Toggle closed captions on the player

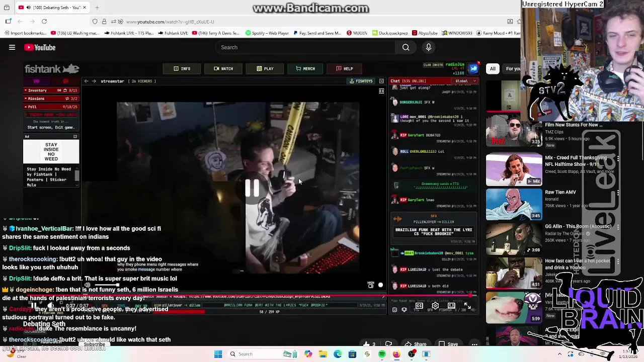tap(419, 306)
